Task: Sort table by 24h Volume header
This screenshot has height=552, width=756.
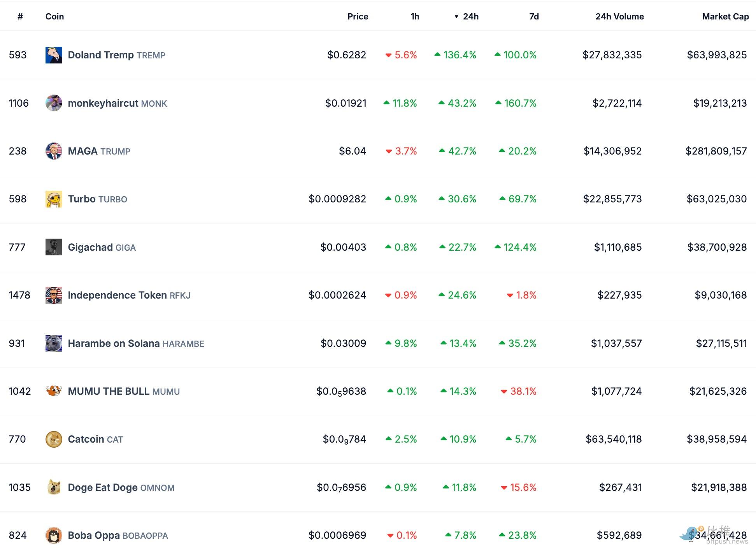Action: 619,16
